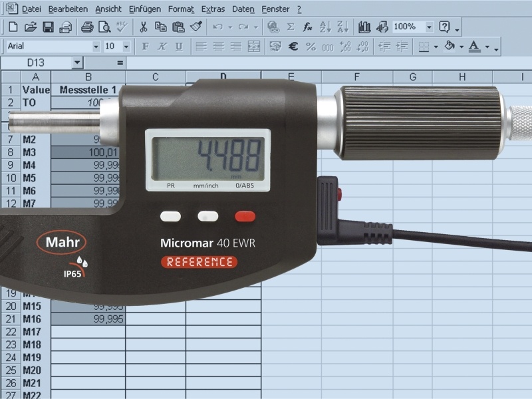Open the function wizard fx icon
The height and width of the screenshot is (399, 532).
tap(307, 27)
